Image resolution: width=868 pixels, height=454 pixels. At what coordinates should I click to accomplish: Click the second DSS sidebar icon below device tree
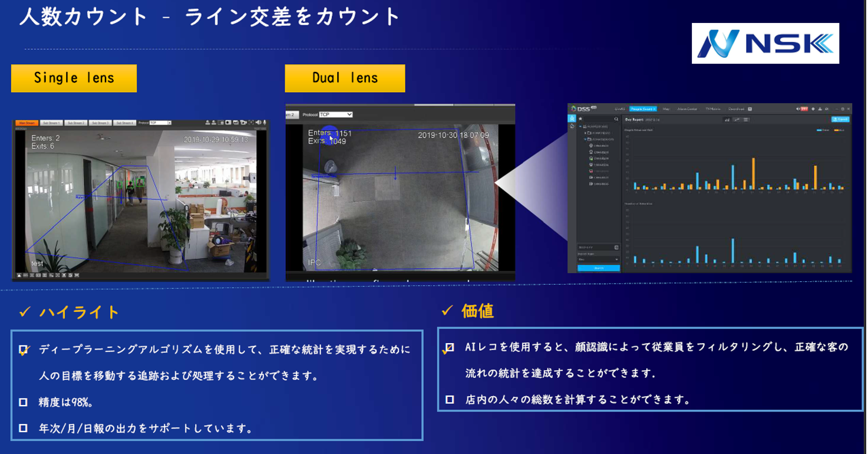[572, 126]
